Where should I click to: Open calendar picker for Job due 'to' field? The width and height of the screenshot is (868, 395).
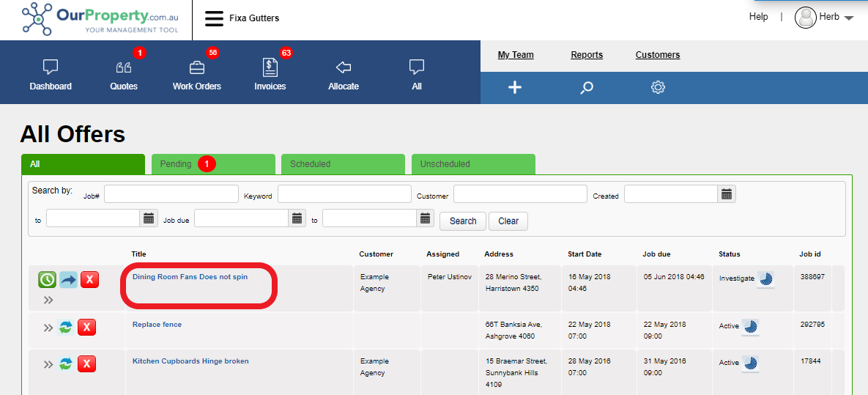pyautogui.click(x=425, y=218)
